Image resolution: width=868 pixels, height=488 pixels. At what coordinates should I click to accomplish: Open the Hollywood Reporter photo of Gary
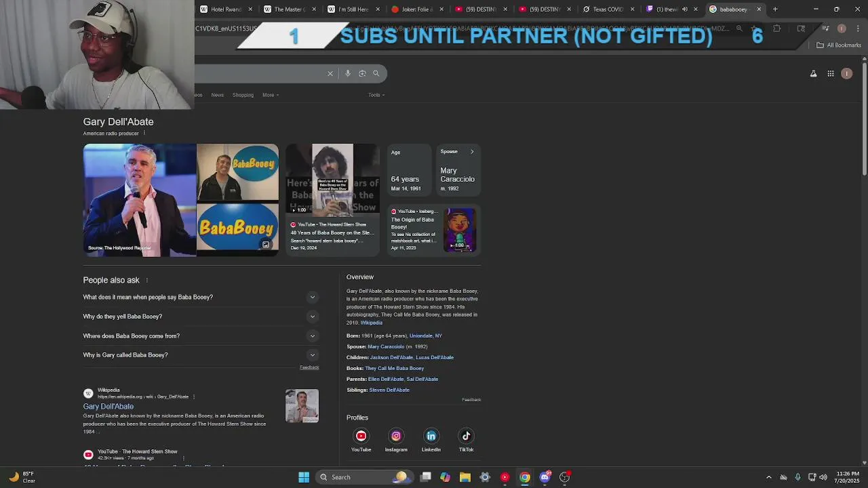[x=140, y=200]
